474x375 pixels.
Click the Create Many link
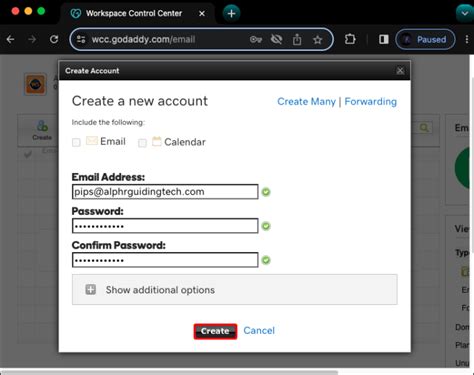coord(306,101)
